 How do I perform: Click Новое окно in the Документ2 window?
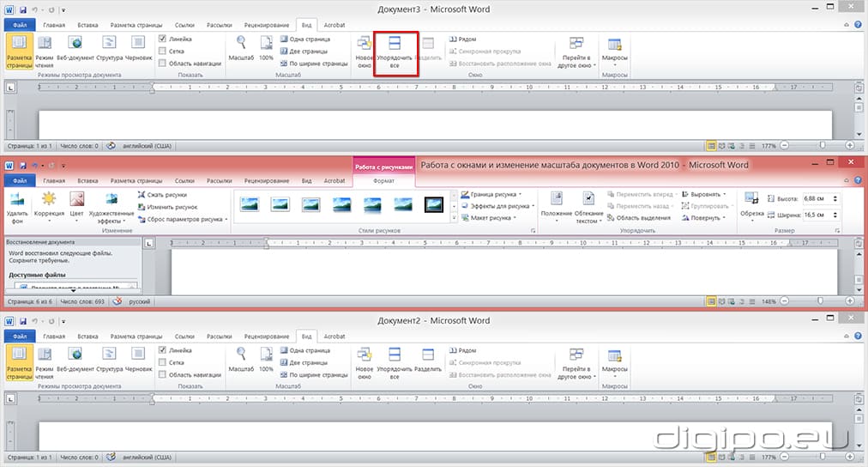365,361
